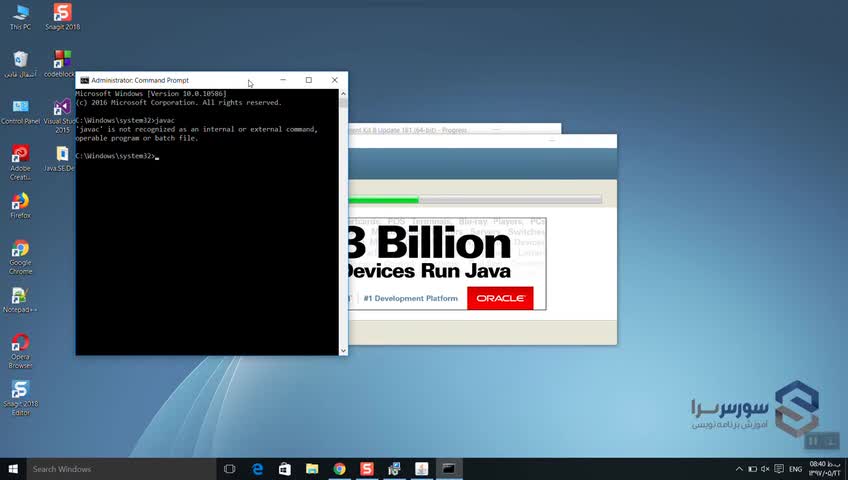Switch to Snagit on the taskbar
Screen dimensions: 848x480
point(367,469)
